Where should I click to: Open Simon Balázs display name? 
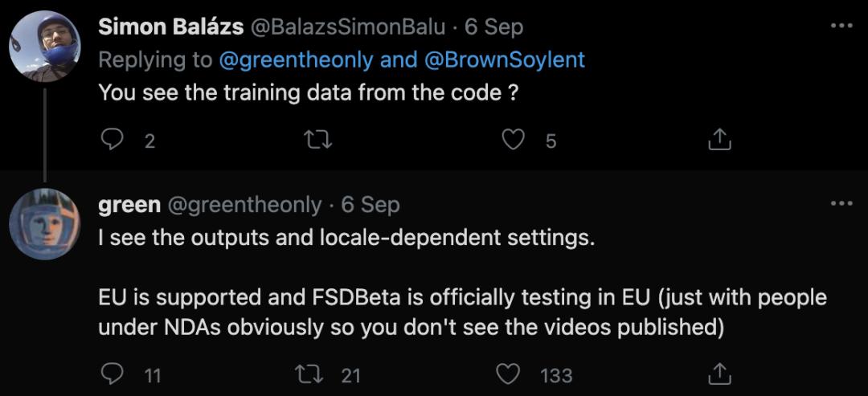pos(172,27)
